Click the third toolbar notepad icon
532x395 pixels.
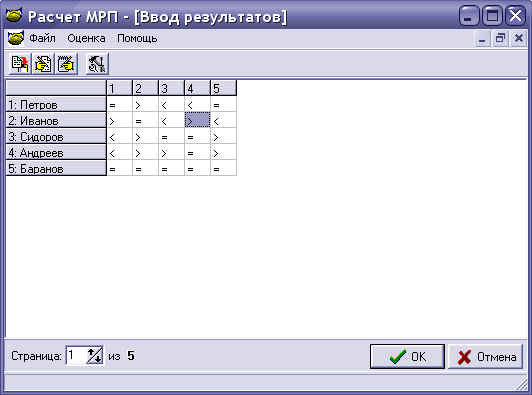(66, 63)
